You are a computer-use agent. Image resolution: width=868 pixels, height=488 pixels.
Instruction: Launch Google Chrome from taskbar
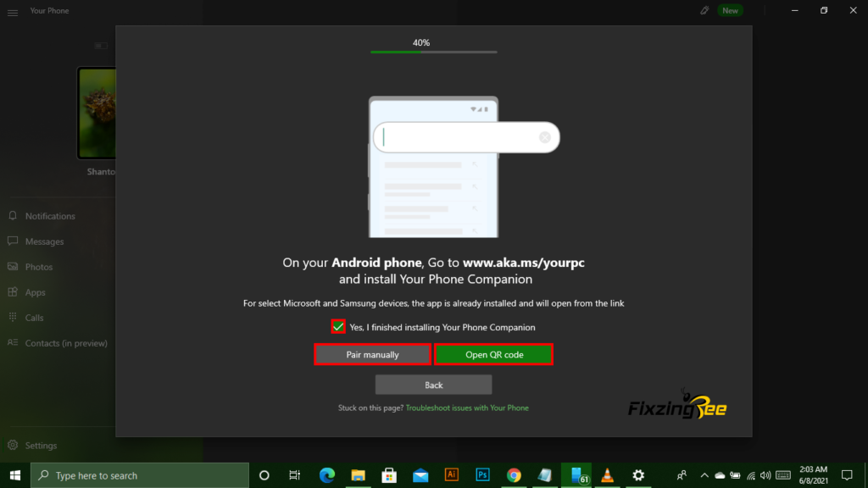[514, 475]
